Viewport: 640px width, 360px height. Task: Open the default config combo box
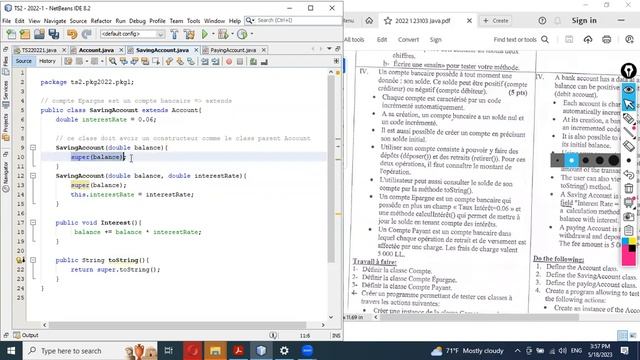click(133, 34)
